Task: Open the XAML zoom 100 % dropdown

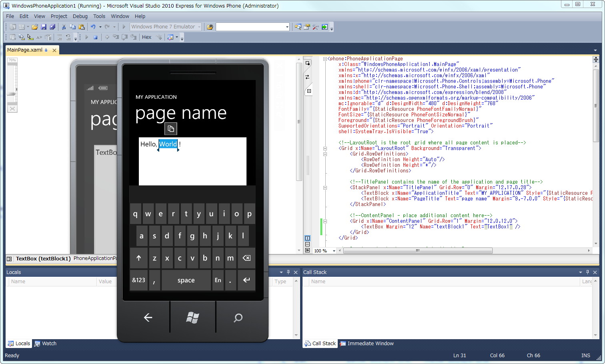Action: [x=334, y=251]
